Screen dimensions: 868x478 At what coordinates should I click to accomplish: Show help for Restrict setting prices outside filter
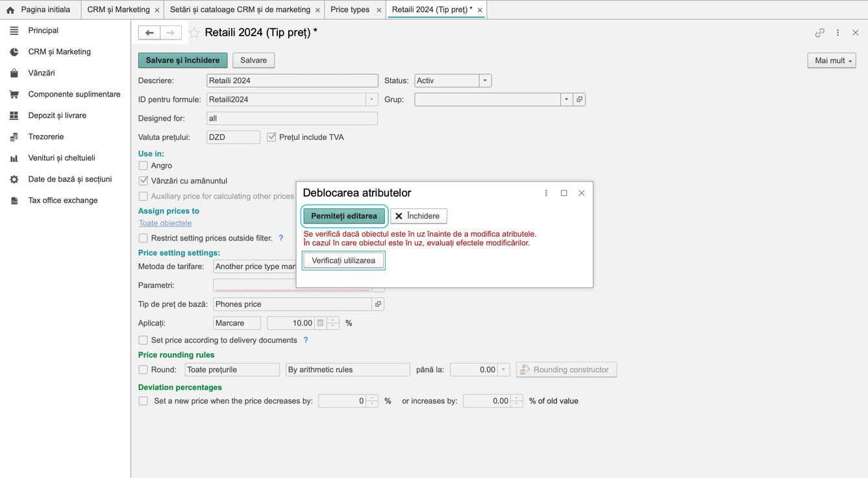click(281, 238)
